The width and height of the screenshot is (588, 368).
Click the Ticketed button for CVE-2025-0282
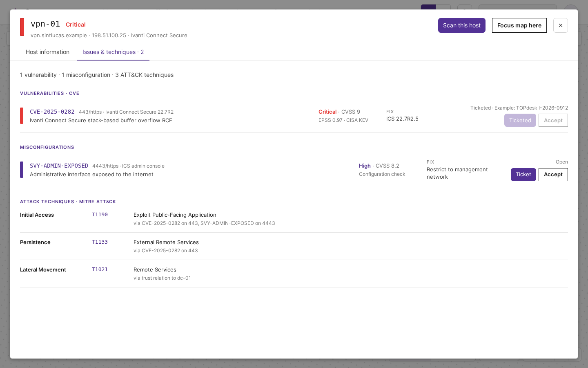click(x=520, y=120)
